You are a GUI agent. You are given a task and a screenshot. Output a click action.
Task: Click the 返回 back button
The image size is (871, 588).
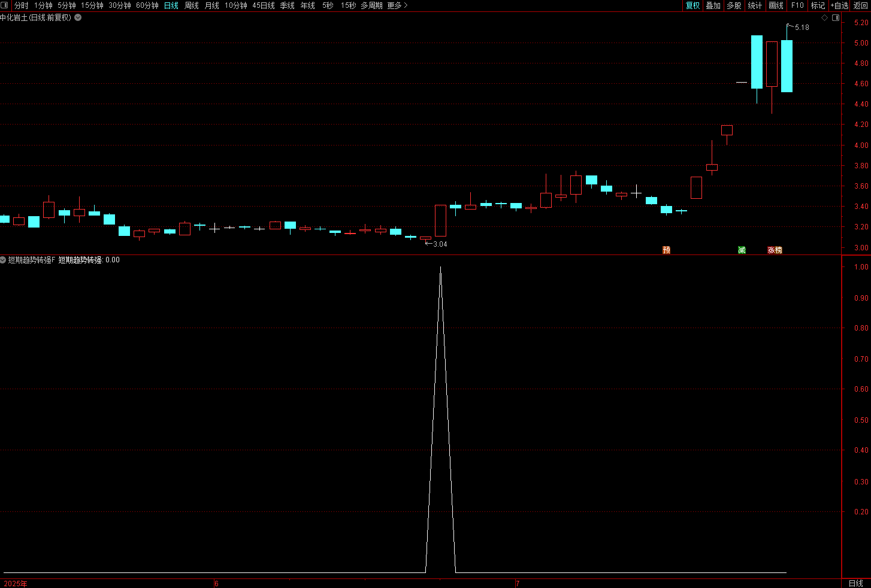coord(861,5)
